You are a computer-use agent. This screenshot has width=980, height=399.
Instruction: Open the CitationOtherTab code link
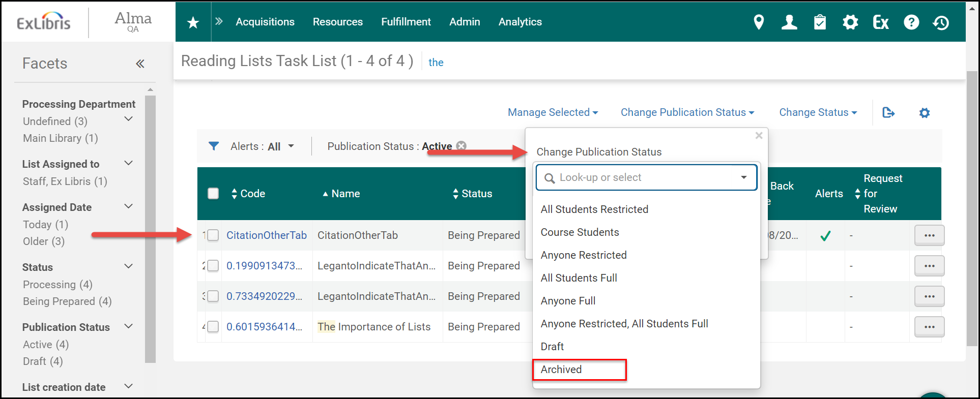267,235
